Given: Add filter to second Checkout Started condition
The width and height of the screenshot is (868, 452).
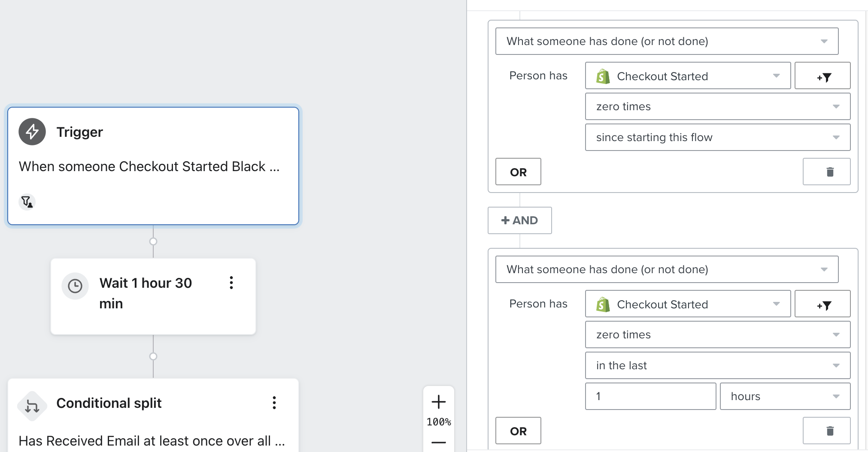Looking at the screenshot, I should 822,304.
